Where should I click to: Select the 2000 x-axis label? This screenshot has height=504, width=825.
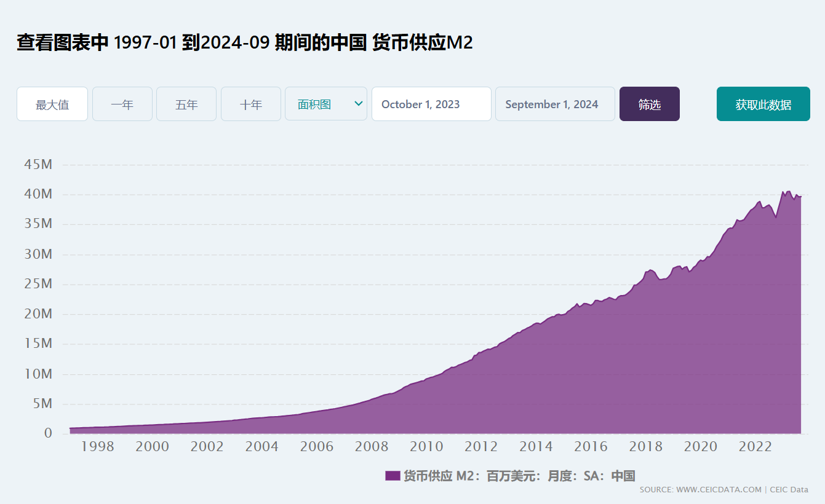tap(152, 447)
